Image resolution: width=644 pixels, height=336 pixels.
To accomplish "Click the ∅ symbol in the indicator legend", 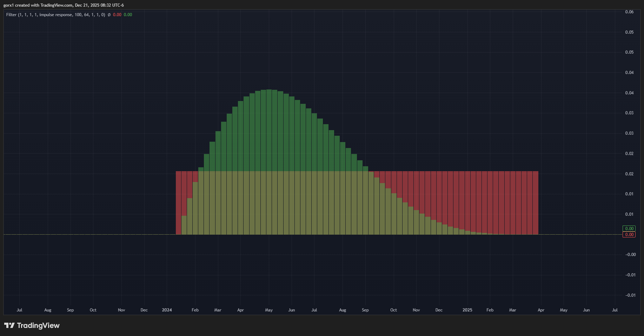I will click(109, 15).
